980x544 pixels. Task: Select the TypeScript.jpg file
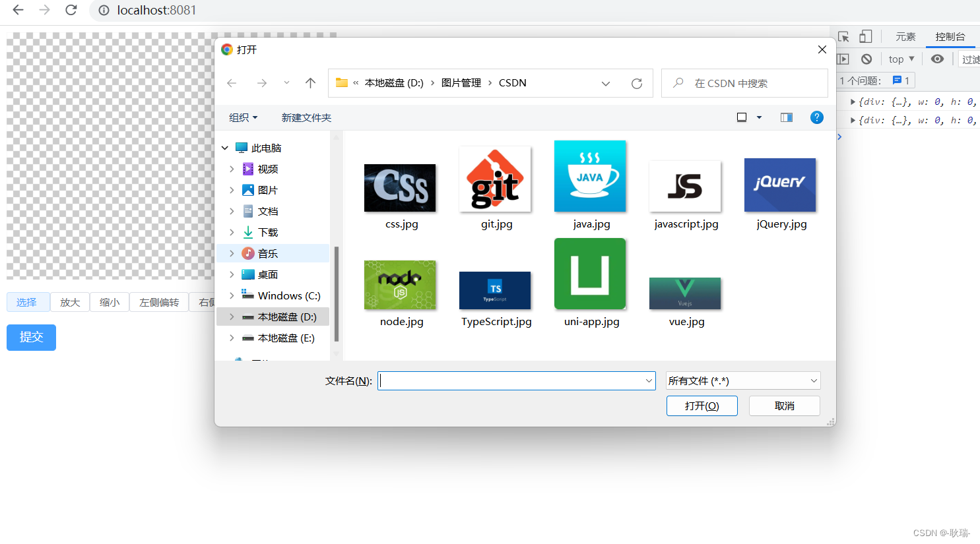tap(495, 299)
